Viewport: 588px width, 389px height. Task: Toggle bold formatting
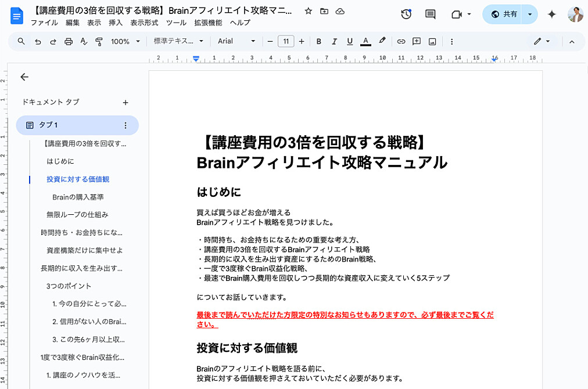319,41
